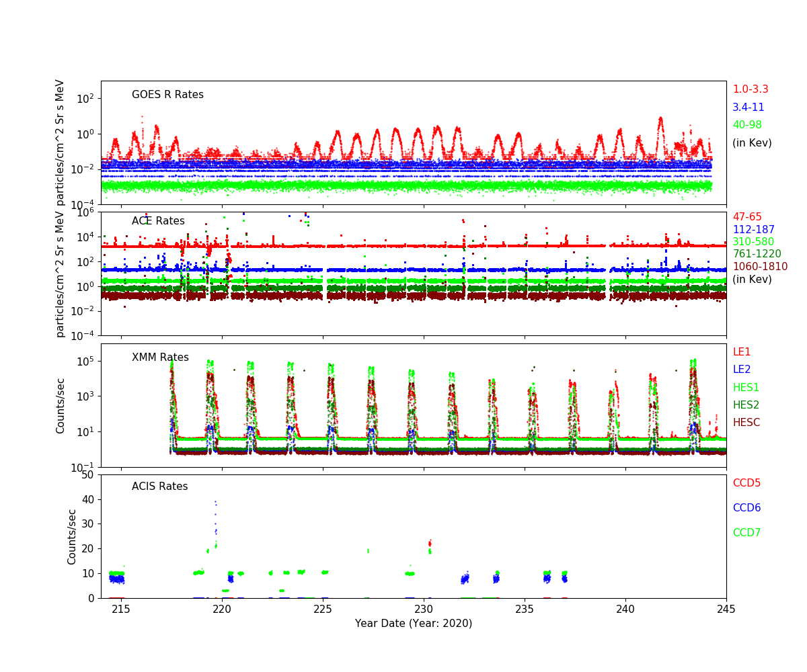Select the 310-580 ACE legend label
This screenshot has height=672, width=807.
[x=753, y=242]
